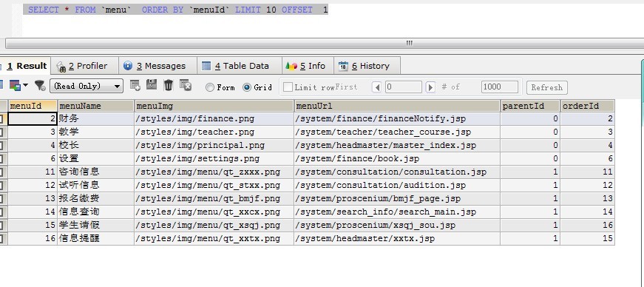Enable the Limit rows checkbox

(x=288, y=87)
